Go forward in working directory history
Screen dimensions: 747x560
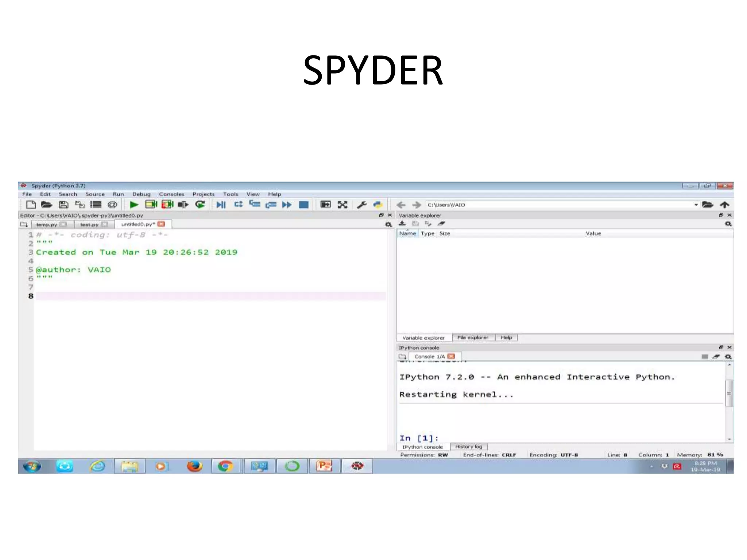[416, 205]
